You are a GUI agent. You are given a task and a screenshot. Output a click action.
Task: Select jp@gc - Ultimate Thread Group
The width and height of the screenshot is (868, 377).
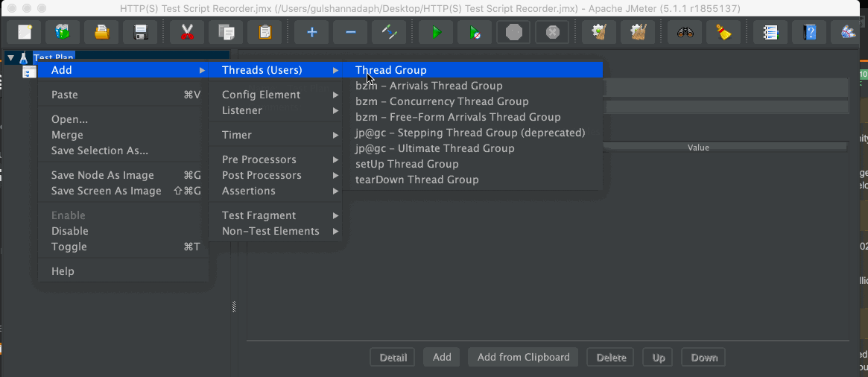473,148
